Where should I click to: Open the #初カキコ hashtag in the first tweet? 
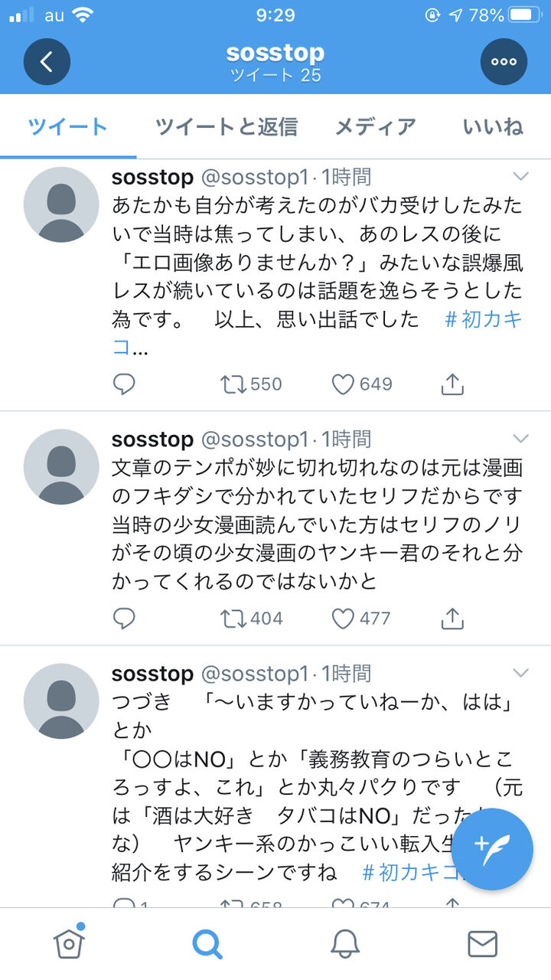(483, 319)
